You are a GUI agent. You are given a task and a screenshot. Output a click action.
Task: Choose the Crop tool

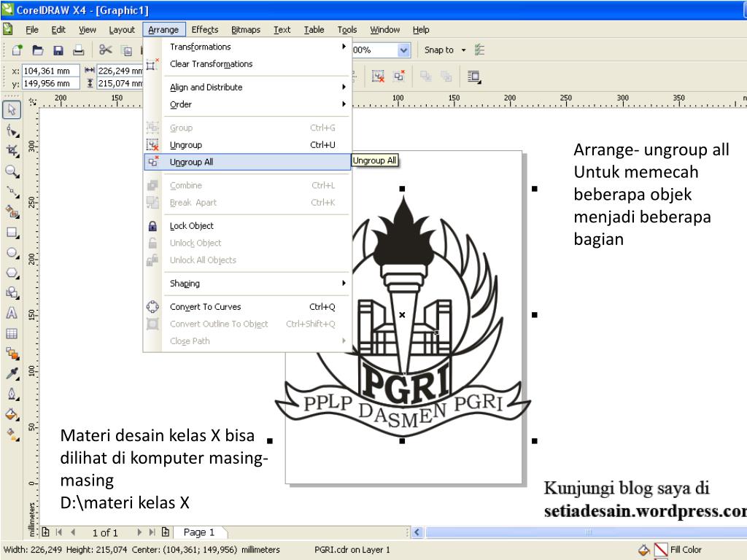tap(12, 151)
